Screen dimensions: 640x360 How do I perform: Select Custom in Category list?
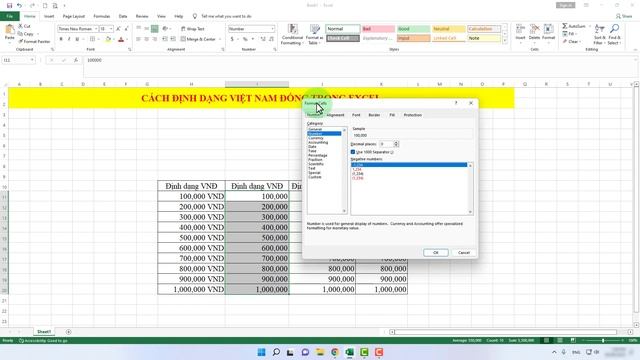[x=315, y=177]
